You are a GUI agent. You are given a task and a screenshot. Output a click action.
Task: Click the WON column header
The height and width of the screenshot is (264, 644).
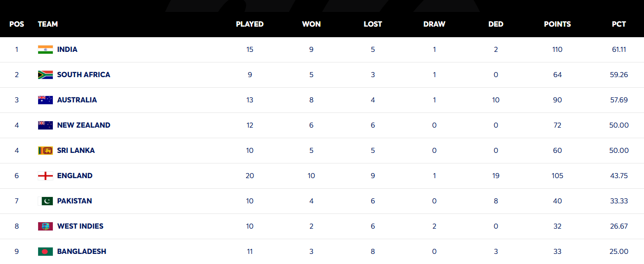311,24
